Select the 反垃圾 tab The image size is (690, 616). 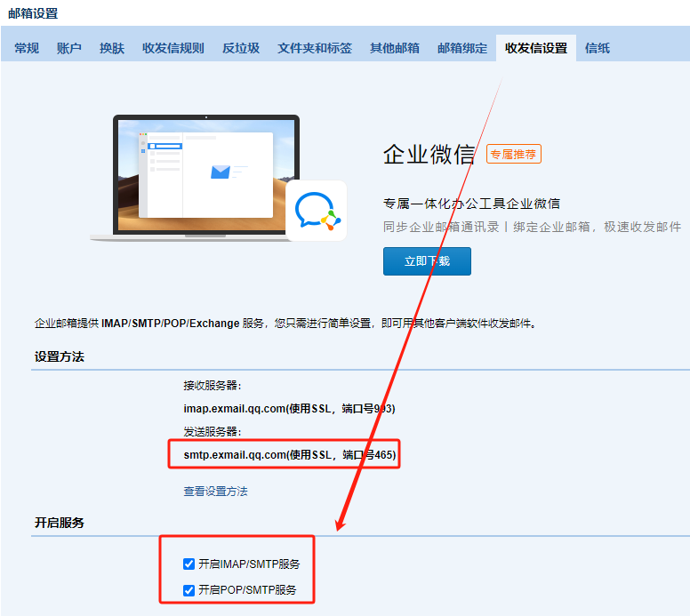click(241, 48)
